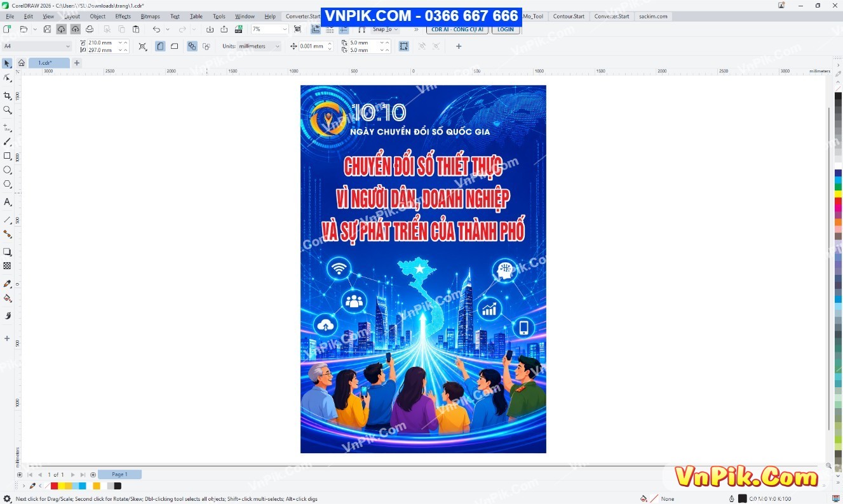Screen dimensions: 843x504
Task: Select the Color Eyedropper tool
Action: pos(7,284)
